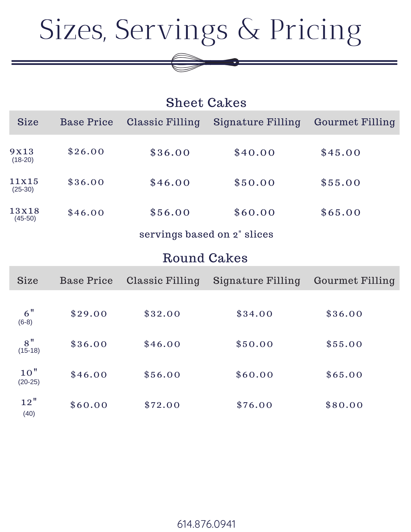Click the whisk icon below the title
Image resolution: width=411 pixels, height=532 pixels.
pyautogui.click(x=205, y=63)
